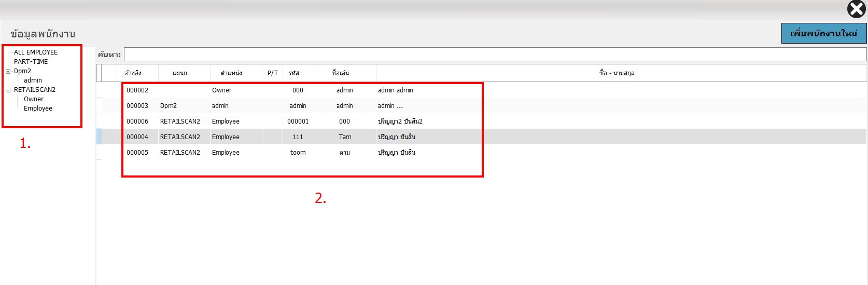Viewport: 868px width, 285px height.
Task: Select the Dpm2 department node
Action: [x=22, y=71]
